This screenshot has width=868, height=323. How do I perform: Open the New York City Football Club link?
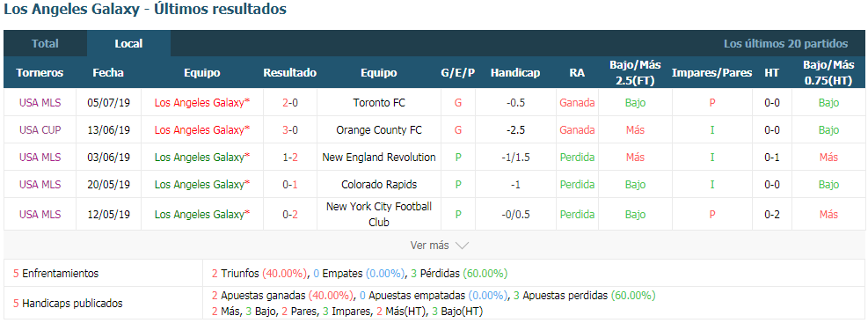[379, 214]
